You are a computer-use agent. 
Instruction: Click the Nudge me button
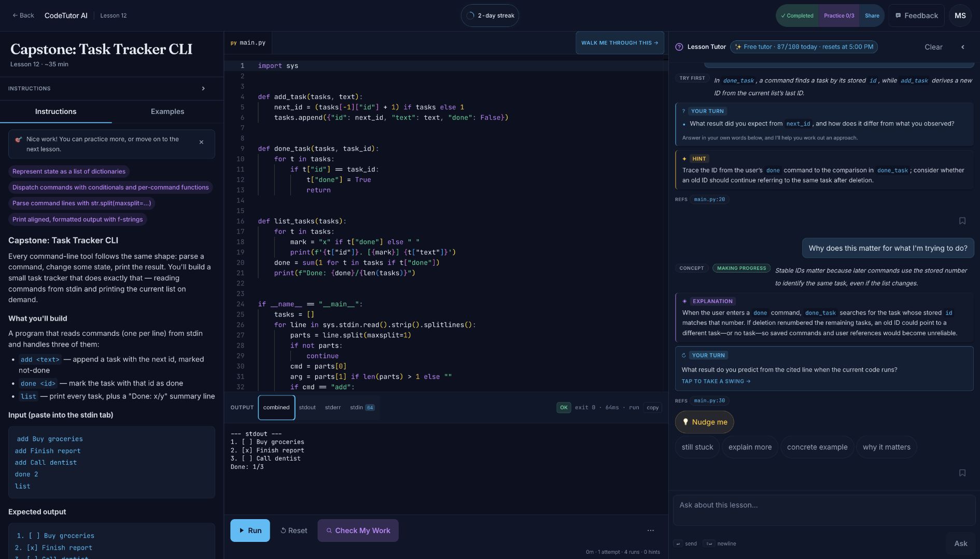pyautogui.click(x=704, y=422)
